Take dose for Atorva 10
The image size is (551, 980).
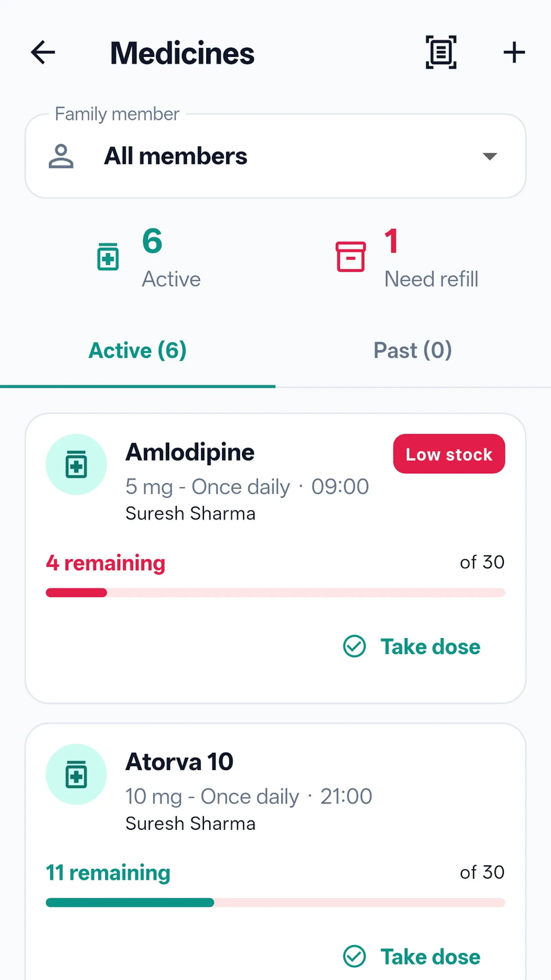[x=412, y=956]
